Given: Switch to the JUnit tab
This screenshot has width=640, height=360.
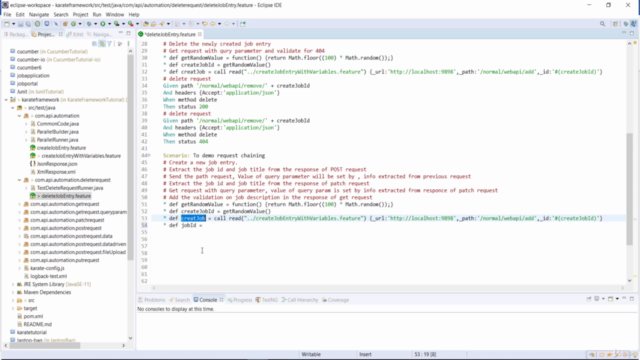Looking at the screenshot, I should (x=76, y=34).
